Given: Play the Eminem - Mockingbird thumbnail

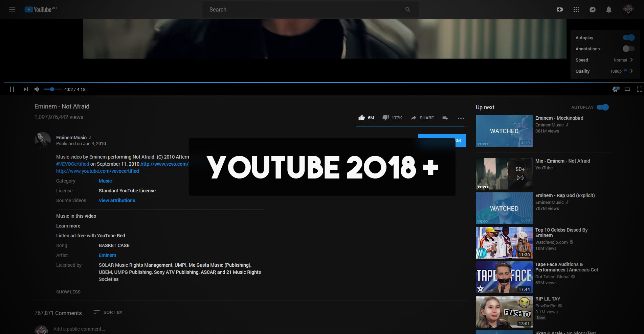Looking at the screenshot, I should click(504, 131).
